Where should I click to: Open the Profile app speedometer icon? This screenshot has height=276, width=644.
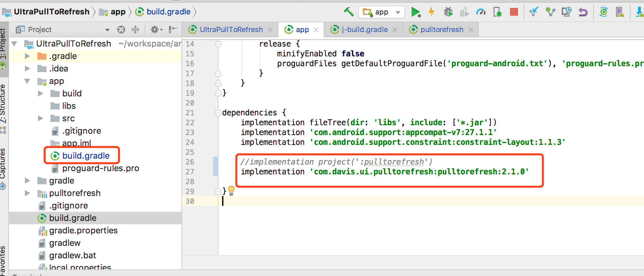pos(481,12)
